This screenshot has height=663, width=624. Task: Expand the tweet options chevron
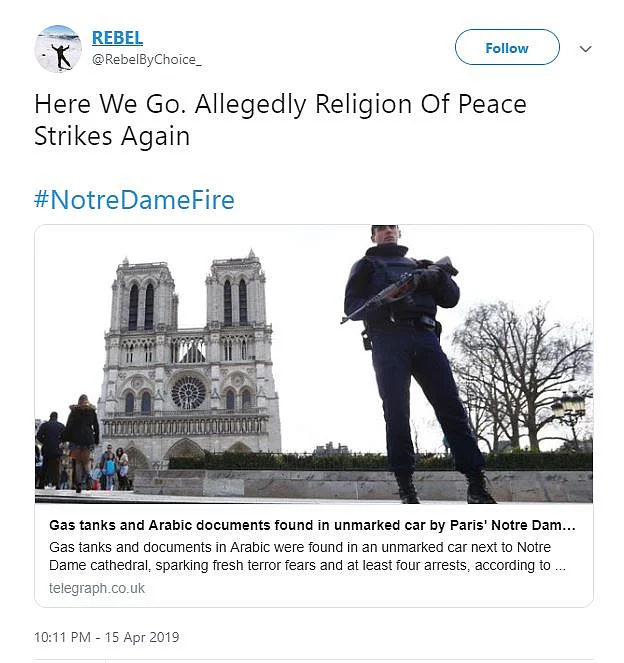pos(586,48)
